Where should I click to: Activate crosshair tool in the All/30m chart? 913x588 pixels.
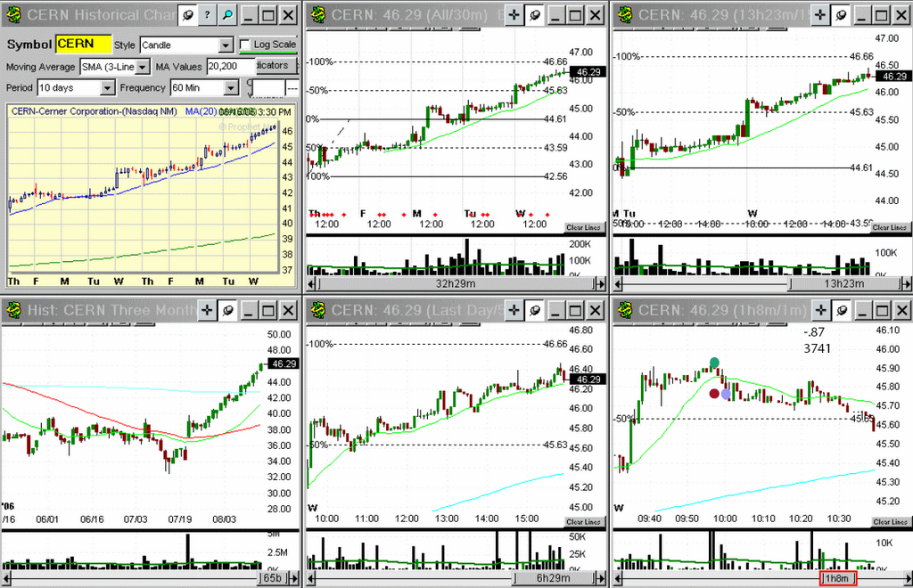point(514,15)
